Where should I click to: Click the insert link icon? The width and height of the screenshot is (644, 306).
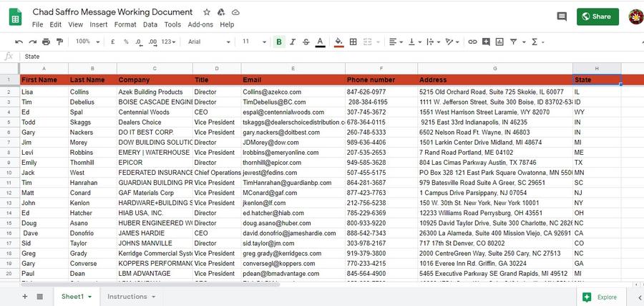(473, 42)
